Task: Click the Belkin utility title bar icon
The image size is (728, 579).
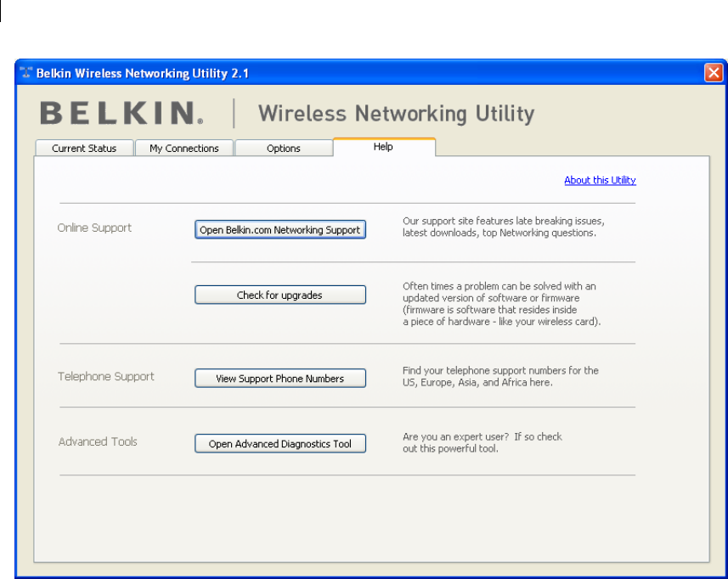Action: (x=26, y=72)
